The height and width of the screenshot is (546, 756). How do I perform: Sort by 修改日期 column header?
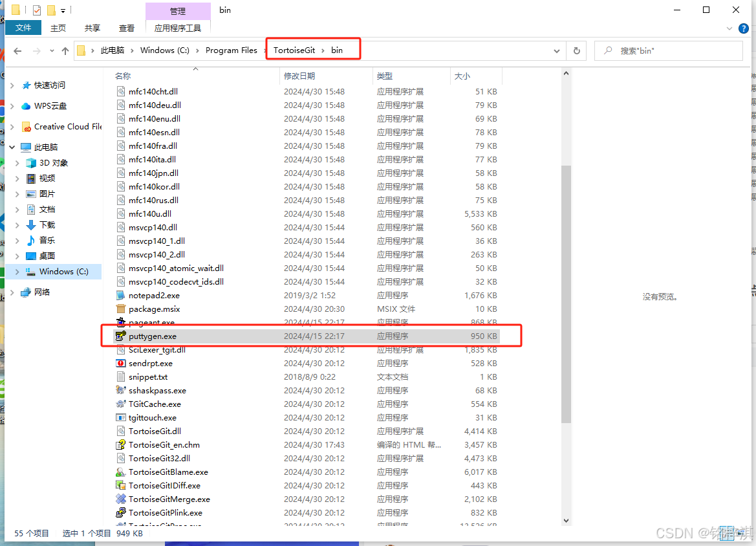pyautogui.click(x=299, y=76)
